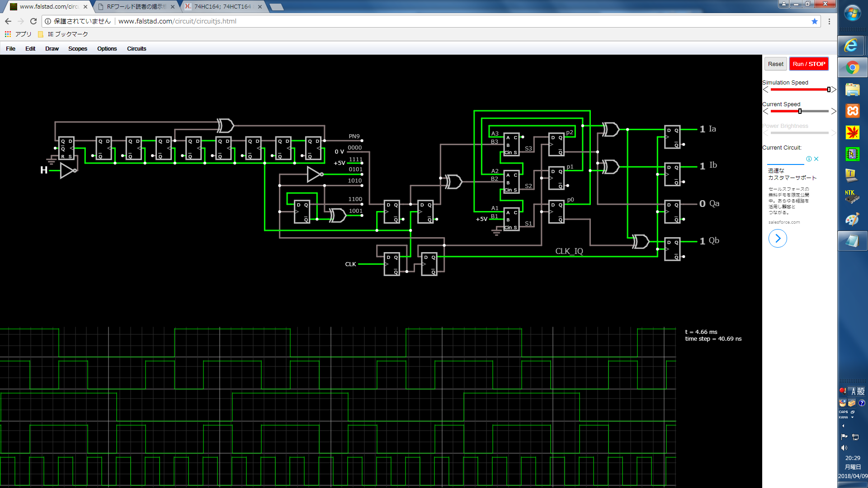Toggle the bookmark star in address bar
The width and height of the screenshot is (868, 488).
click(815, 21)
